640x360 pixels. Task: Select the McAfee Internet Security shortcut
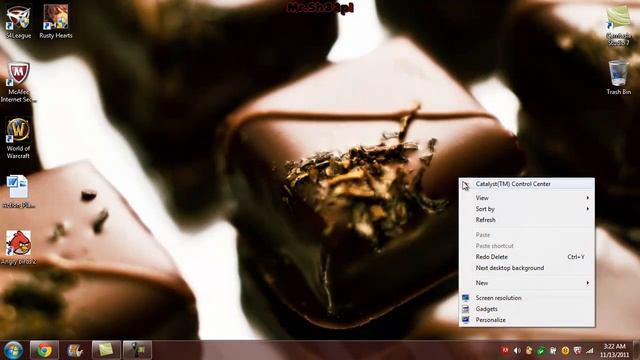point(18,82)
